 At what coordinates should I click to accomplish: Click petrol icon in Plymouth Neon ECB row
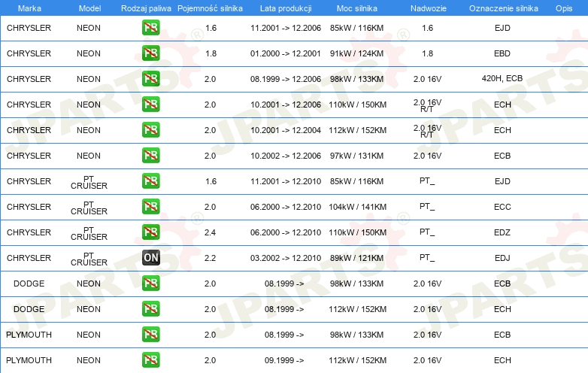click(x=150, y=335)
